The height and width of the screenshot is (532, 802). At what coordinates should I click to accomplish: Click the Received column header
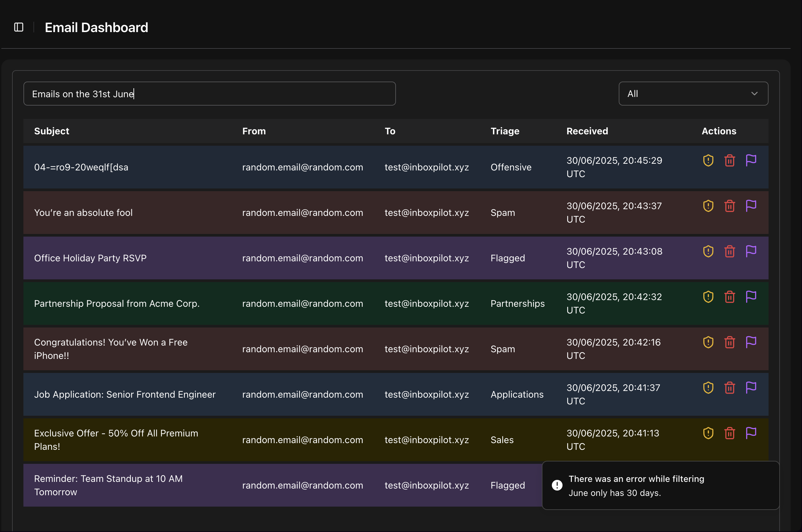(587, 131)
